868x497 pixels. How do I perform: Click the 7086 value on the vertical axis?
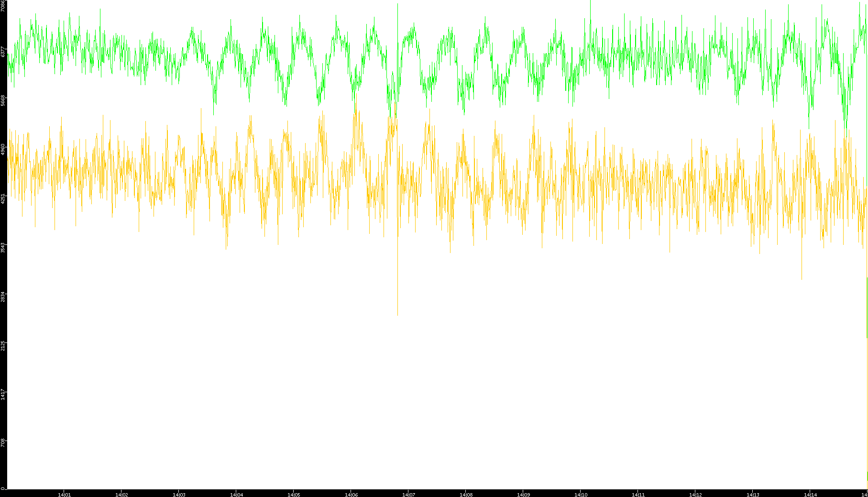pos(3,6)
